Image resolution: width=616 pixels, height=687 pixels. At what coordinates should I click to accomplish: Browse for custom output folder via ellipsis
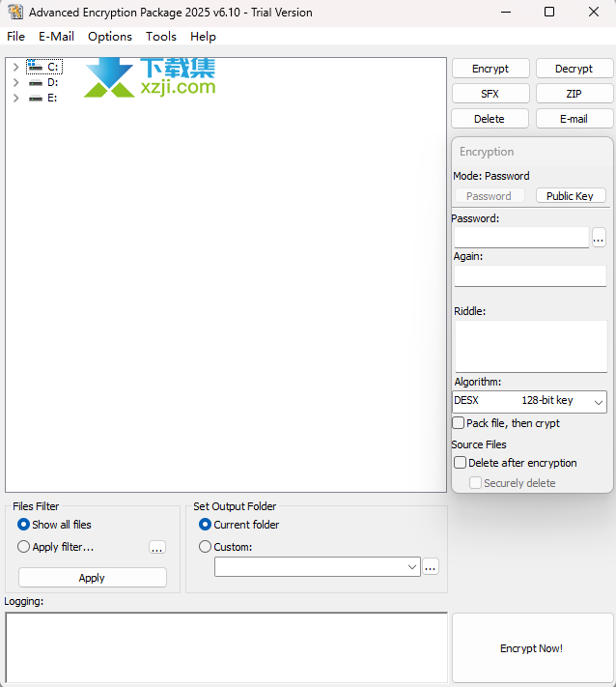431,567
